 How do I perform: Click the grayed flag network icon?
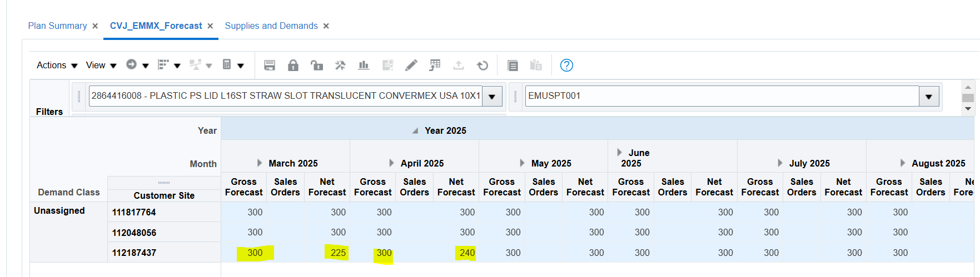(x=195, y=64)
